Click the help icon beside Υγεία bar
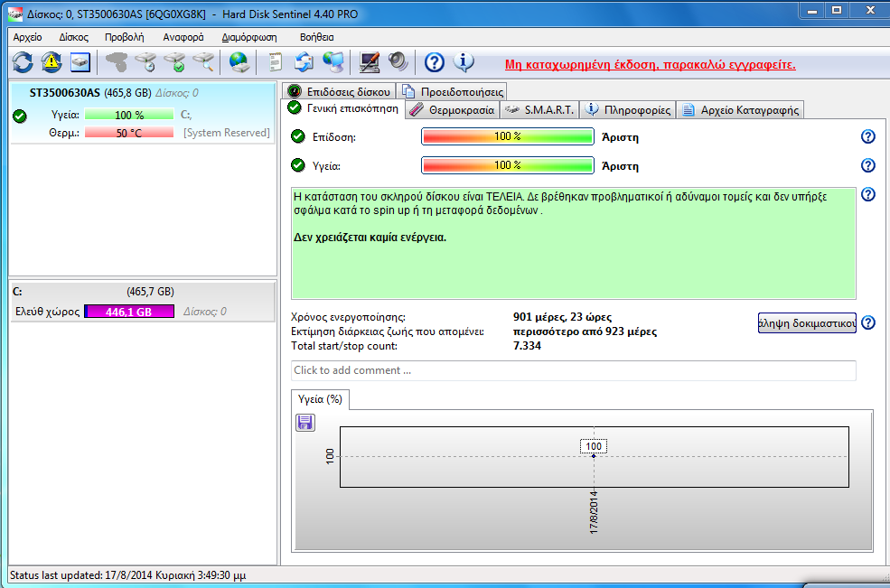The height and width of the screenshot is (588, 890). pyautogui.click(x=868, y=165)
